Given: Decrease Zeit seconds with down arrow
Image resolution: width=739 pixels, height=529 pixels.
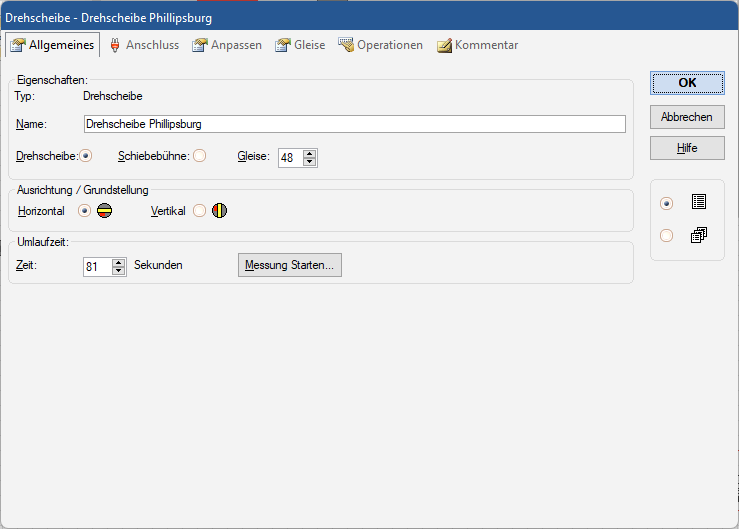Looking at the screenshot, I should coord(119,271).
